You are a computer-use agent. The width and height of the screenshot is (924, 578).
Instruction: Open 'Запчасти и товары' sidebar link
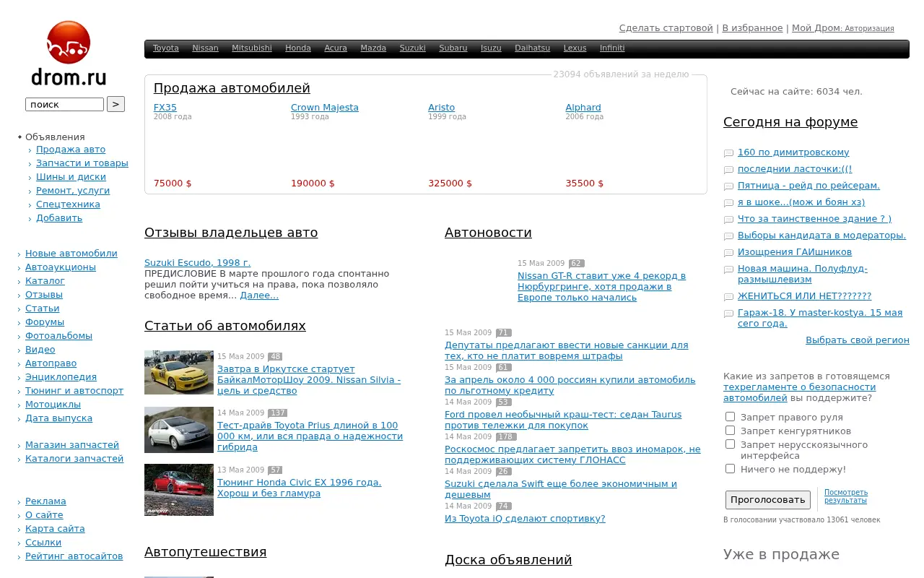coord(82,163)
